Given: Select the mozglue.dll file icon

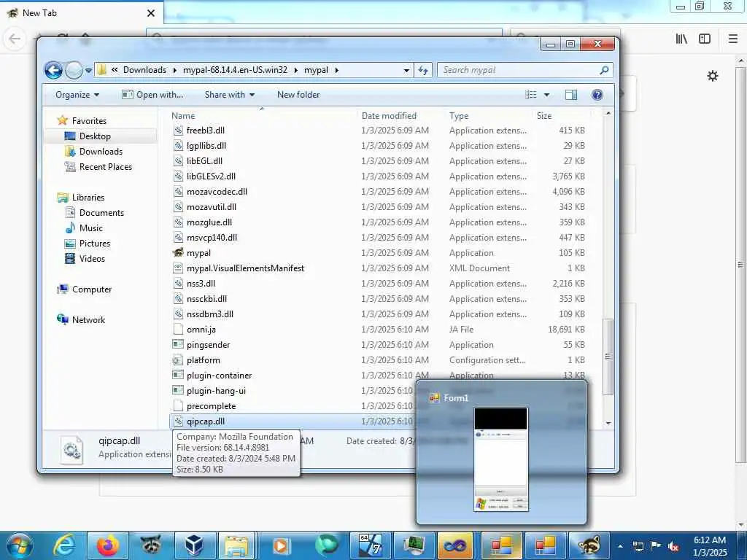Looking at the screenshot, I should tap(178, 222).
